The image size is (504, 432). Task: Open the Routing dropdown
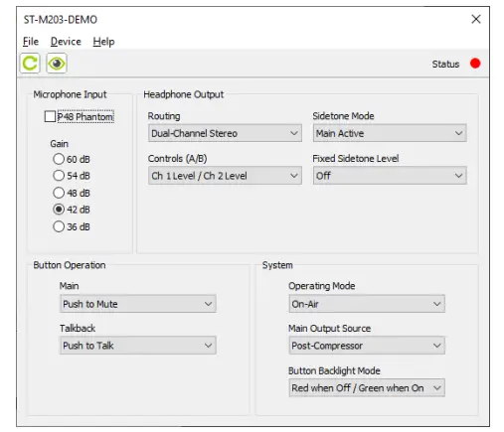(x=225, y=133)
